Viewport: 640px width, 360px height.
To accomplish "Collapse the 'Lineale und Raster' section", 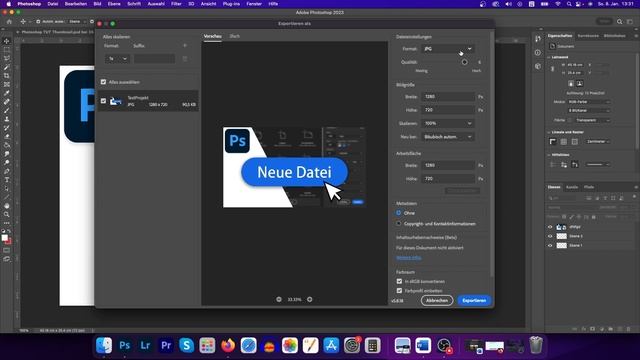I will (x=549, y=132).
